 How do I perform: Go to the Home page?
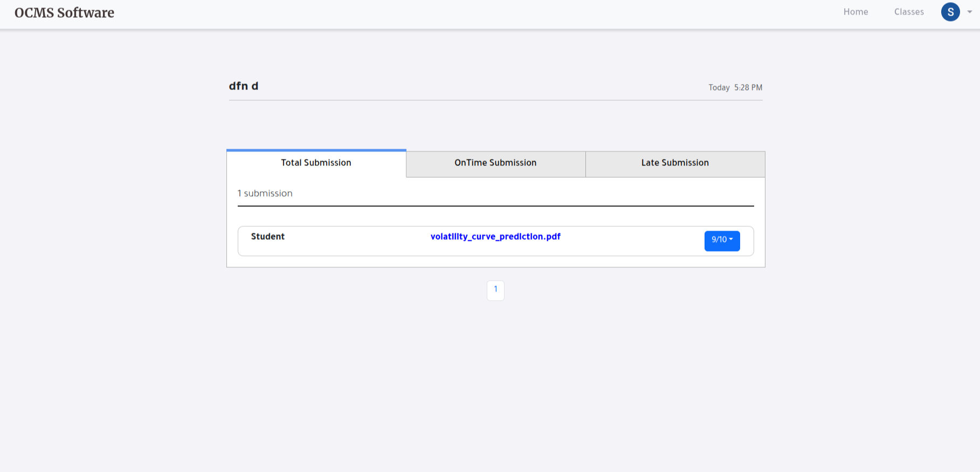[x=855, y=12]
